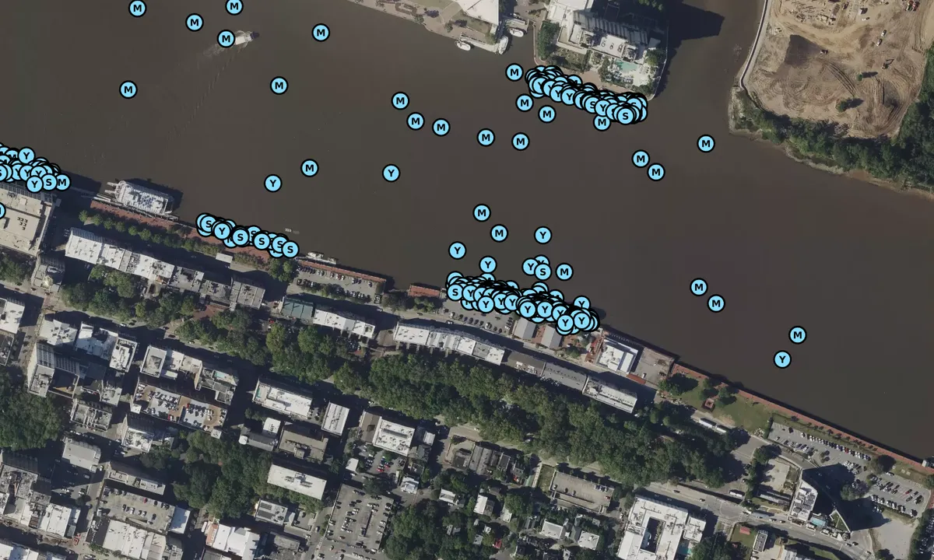Screen dimensions: 934x560
Task: Click the Y marker at the far left edge cluster top
Action: point(26,156)
